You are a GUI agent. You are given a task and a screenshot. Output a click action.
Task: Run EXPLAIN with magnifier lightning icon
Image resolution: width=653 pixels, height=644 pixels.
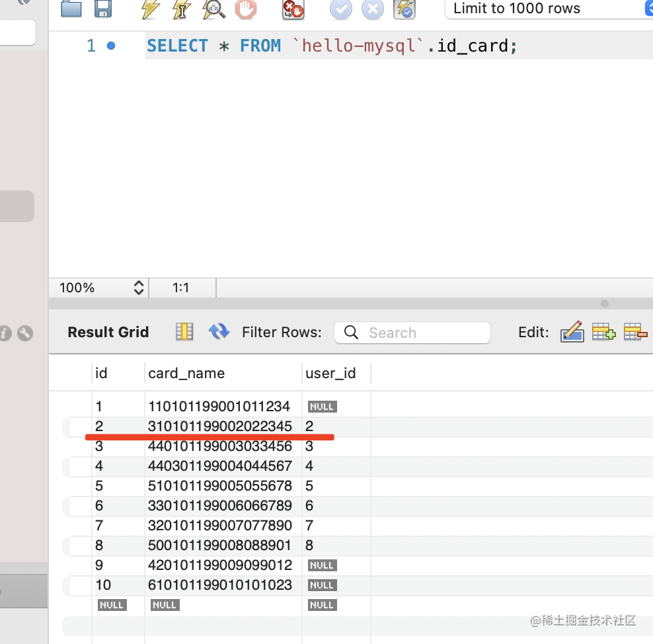213,9
